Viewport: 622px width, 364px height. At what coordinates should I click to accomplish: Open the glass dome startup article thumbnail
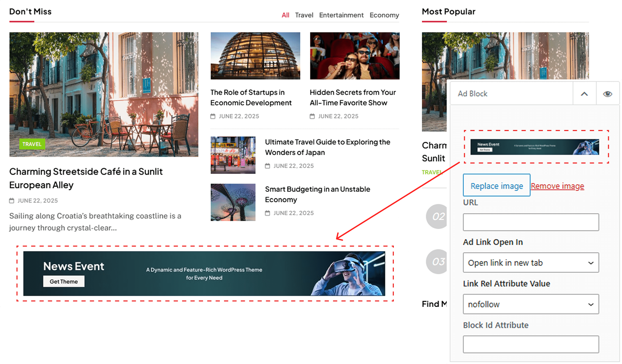pos(255,56)
